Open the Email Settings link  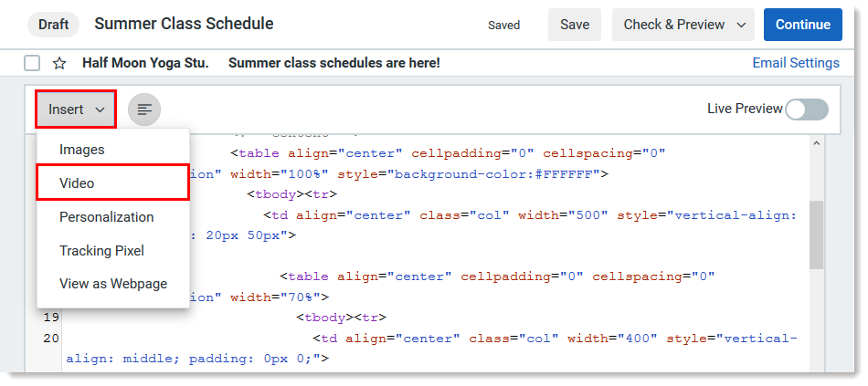pyautogui.click(x=796, y=63)
